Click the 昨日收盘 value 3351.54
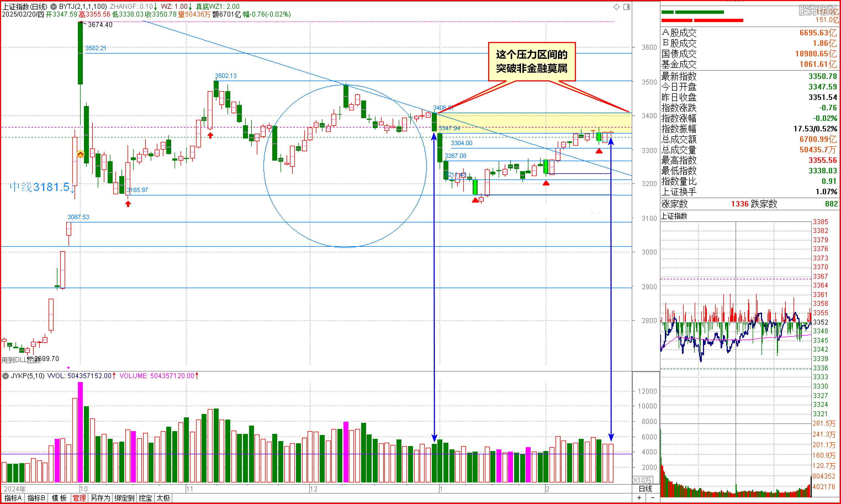841x504 pixels. click(x=823, y=97)
